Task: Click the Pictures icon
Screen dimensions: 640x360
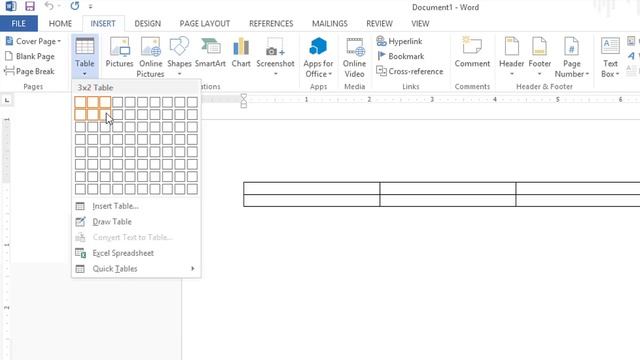Action: [x=120, y=46]
